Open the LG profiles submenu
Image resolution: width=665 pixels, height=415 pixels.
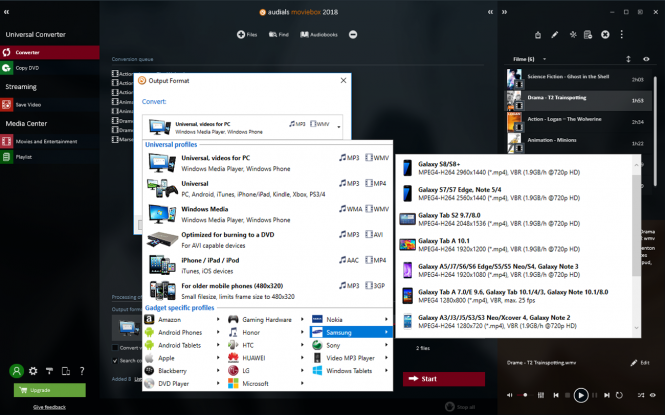click(266, 370)
